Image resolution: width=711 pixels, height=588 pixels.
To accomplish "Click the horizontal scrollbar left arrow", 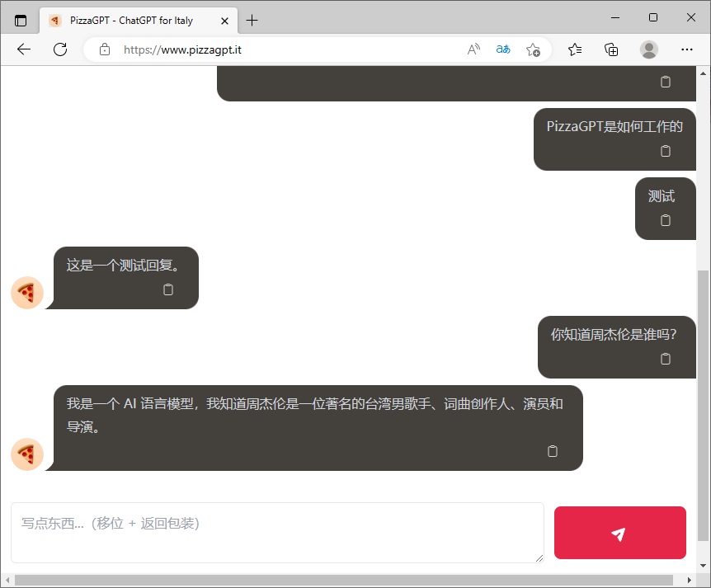I will click(x=7, y=580).
